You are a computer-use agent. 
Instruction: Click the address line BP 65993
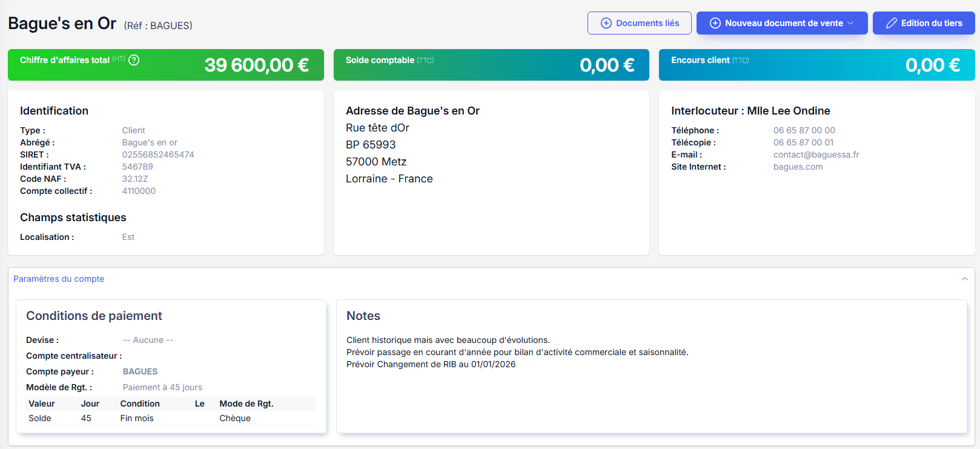tap(371, 145)
